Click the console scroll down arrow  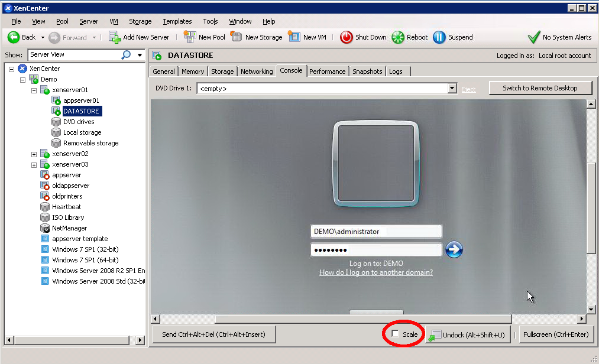591,310
